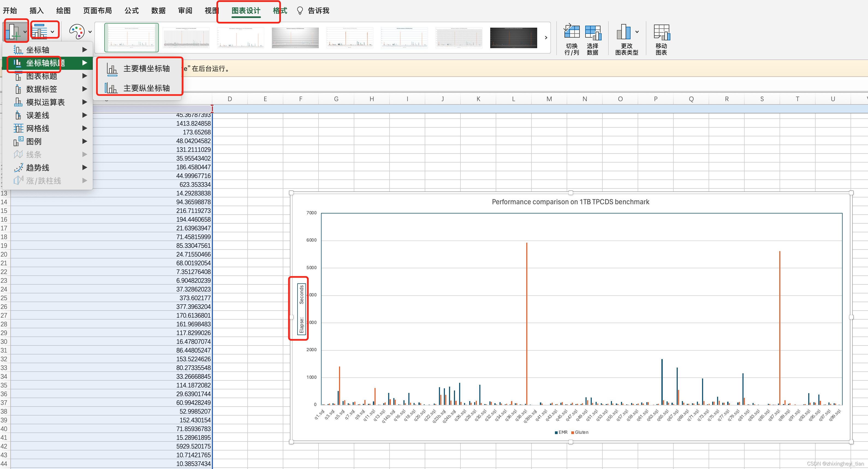The height and width of the screenshot is (469, 868).
Task: Expand the Add Chart Element dropdown arrow
Action: pyautogui.click(x=25, y=32)
